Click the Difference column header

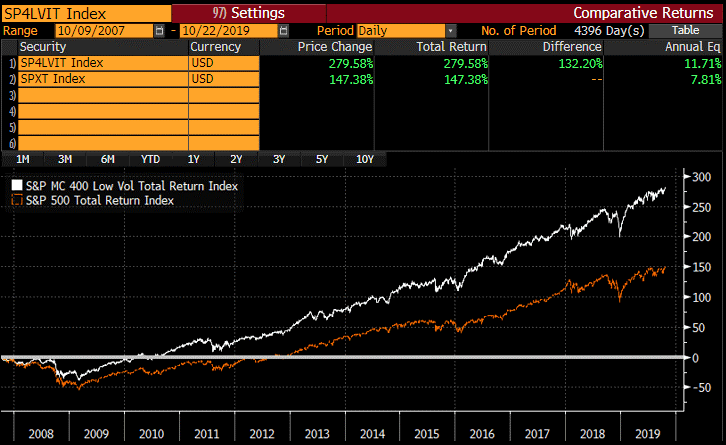(546, 47)
